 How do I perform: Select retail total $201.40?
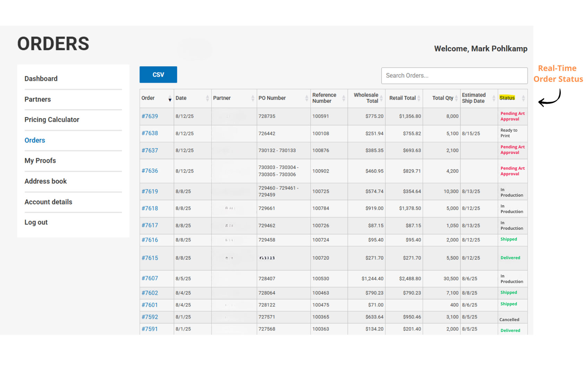(x=412, y=329)
